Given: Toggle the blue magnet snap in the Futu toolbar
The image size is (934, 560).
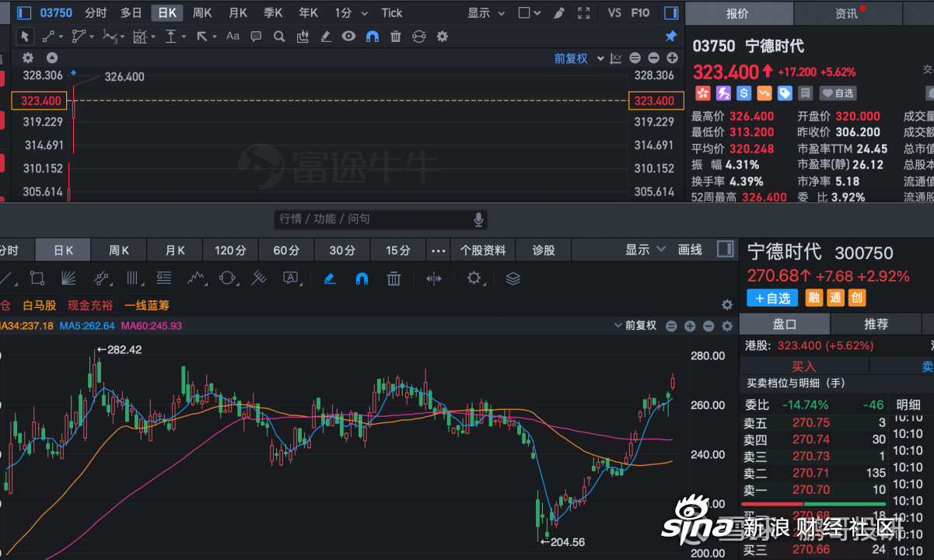Looking at the screenshot, I should (372, 36).
